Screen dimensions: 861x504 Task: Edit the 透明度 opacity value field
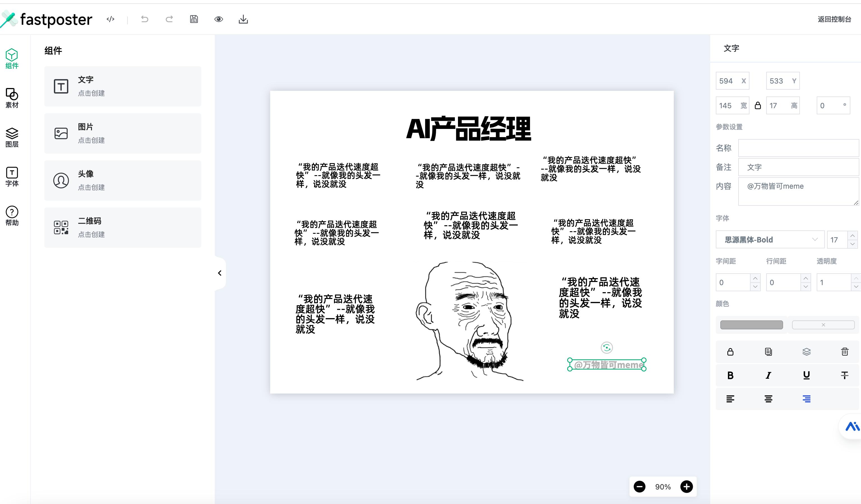[834, 283]
